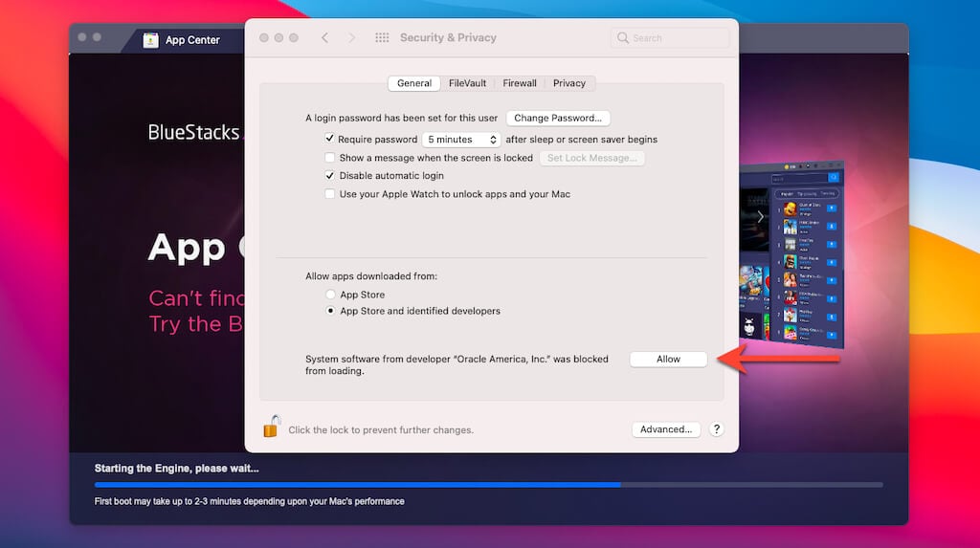Viewport: 980px width, 548px height.
Task: Select the App Store radio option
Action: (x=330, y=295)
